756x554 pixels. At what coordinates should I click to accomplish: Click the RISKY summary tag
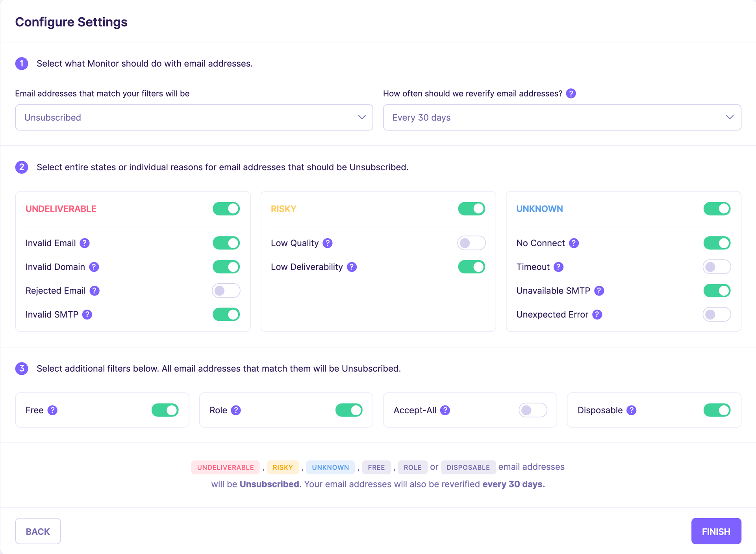283,467
